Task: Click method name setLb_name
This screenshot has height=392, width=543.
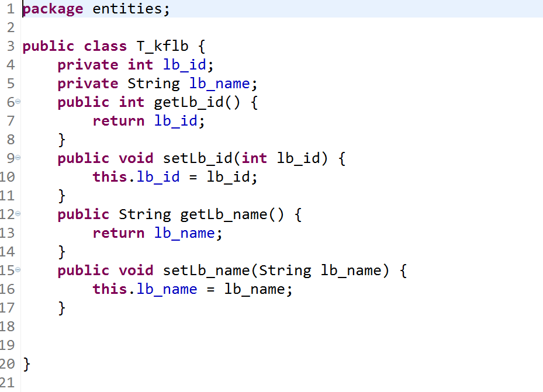Action: (206, 270)
